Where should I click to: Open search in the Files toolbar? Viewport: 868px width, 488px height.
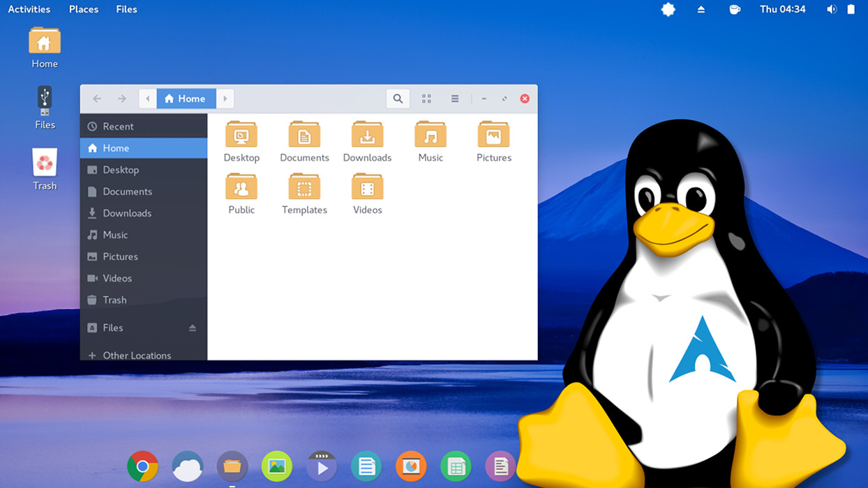click(398, 98)
